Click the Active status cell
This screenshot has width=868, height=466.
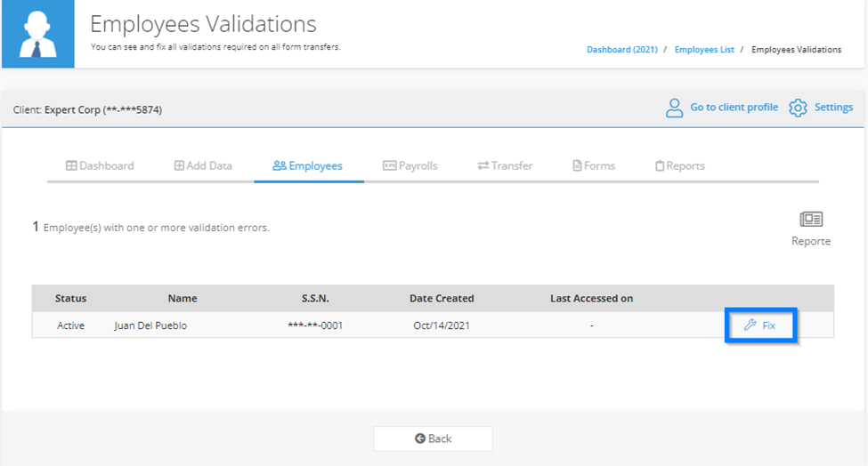click(x=71, y=325)
